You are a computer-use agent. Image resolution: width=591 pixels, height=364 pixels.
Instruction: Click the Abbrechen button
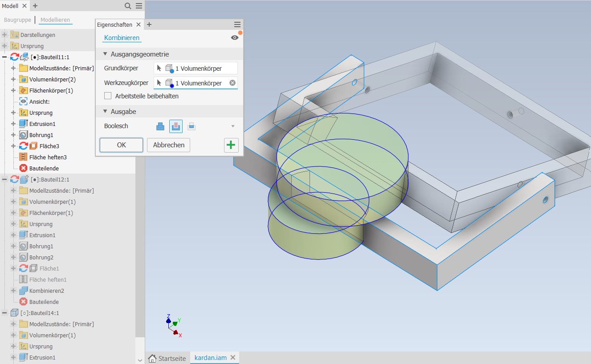(x=168, y=145)
